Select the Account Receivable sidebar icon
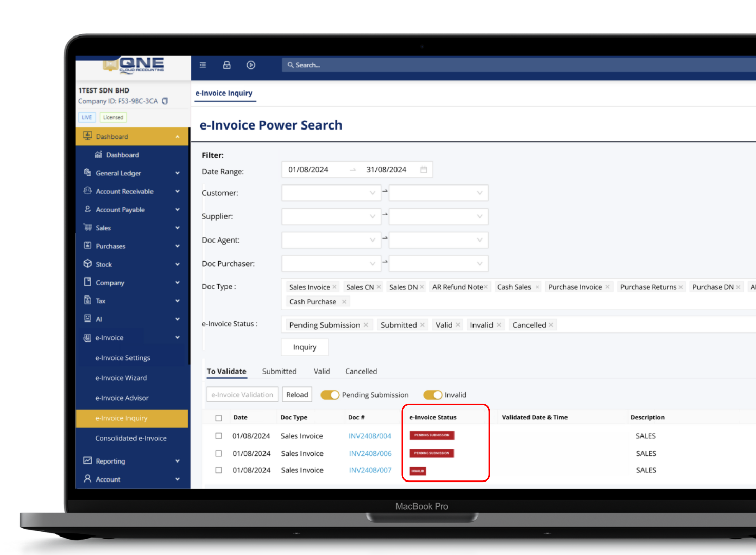 pos(87,191)
